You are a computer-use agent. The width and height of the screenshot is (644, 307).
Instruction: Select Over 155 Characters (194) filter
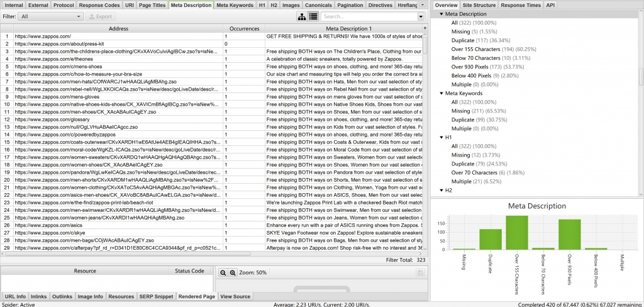(494, 49)
